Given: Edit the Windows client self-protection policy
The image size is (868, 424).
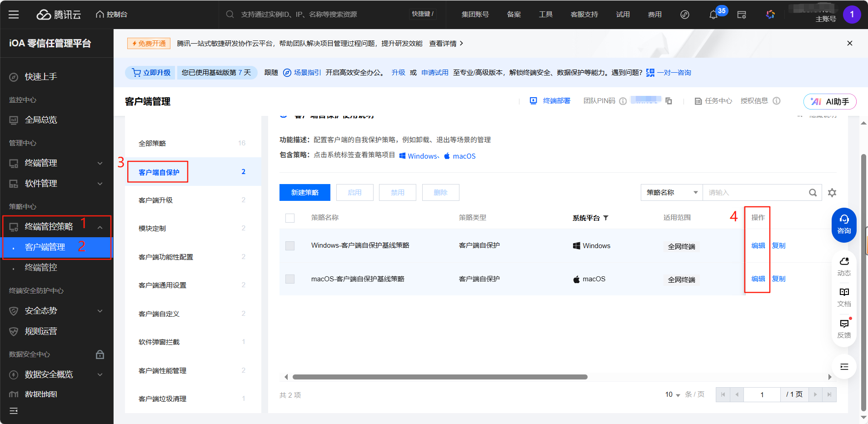Looking at the screenshot, I should click(x=758, y=245).
